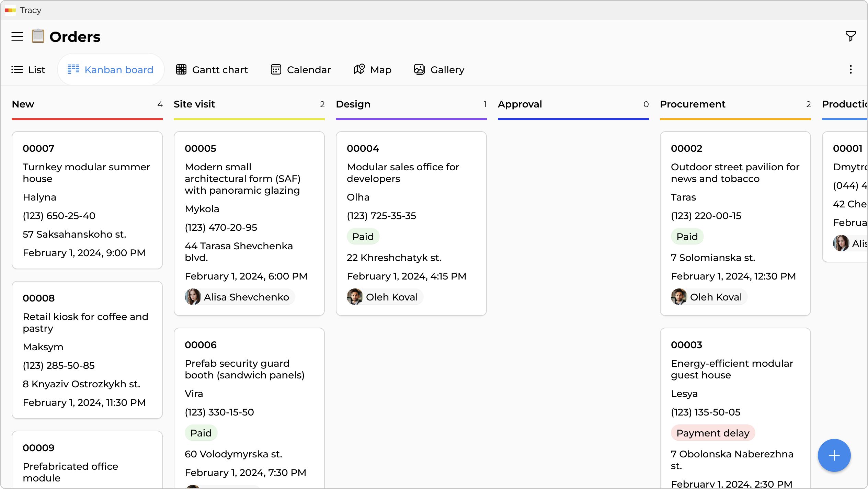Click the Tracy app logo icon
Screen dimensions: 868x489
(x=10, y=10)
